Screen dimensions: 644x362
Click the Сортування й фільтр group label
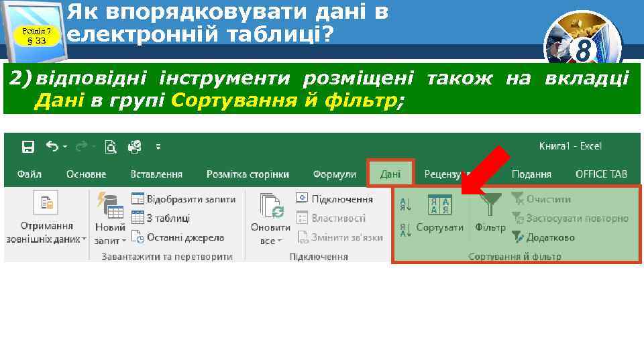pos(515,257)
